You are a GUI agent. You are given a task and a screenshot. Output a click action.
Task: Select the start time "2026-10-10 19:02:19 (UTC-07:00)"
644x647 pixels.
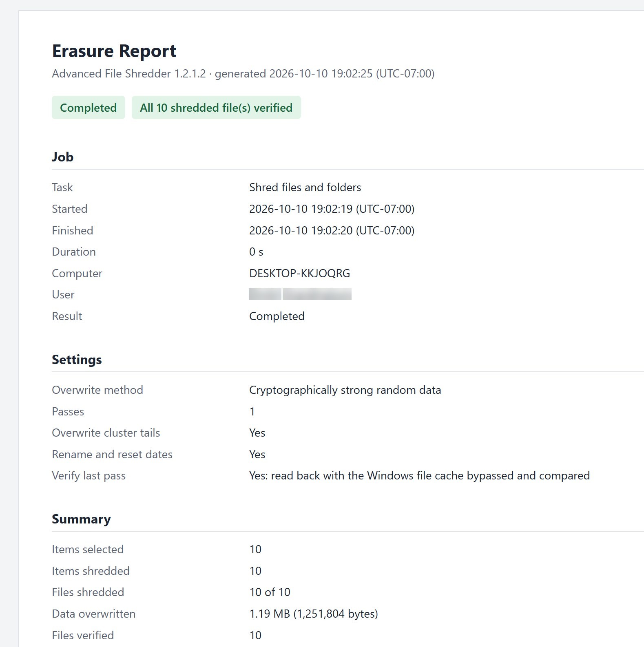pyautogui.click(x=332, y=209)
